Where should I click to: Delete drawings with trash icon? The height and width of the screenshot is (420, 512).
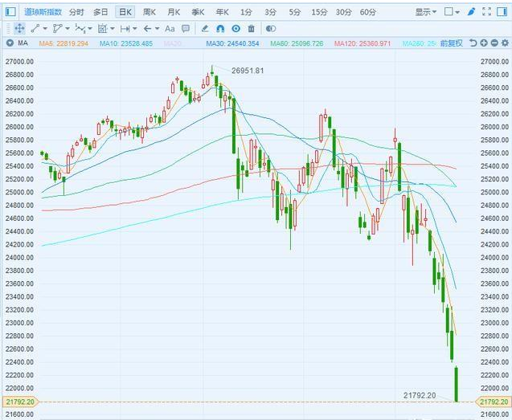pos(251,29)
